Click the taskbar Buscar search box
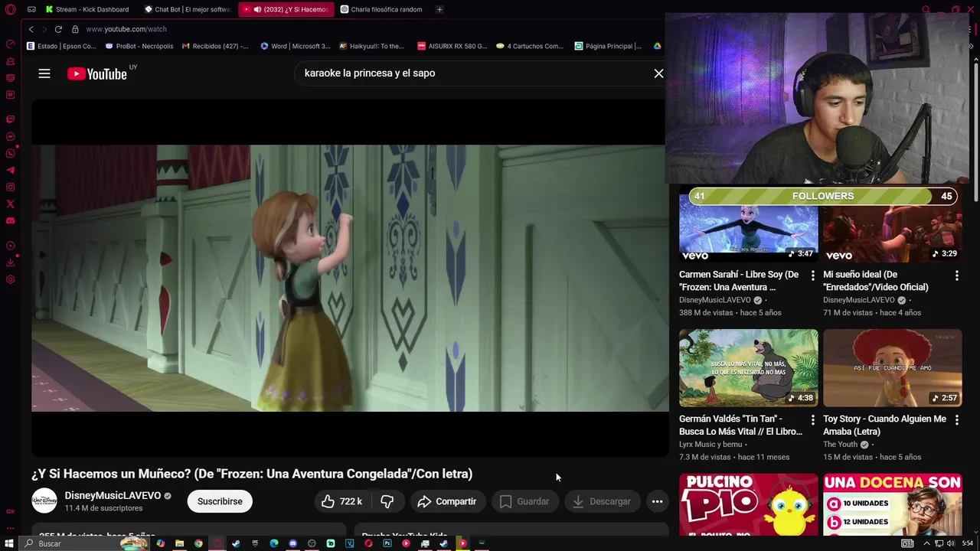This screenshot has height=551, width=980. (x=84, y=543)
